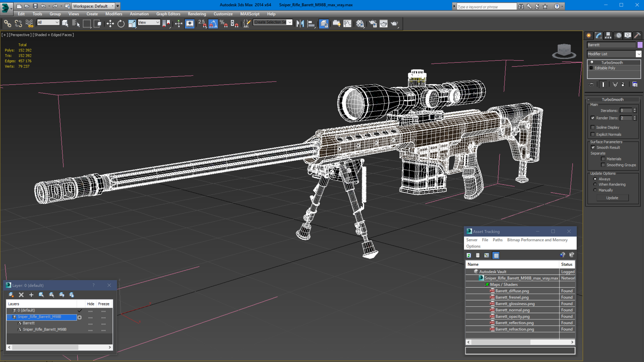The width and height of the screenshot is (644, 362).
Task: Click the TurboSmooth Update button
Action: point(612,198)
